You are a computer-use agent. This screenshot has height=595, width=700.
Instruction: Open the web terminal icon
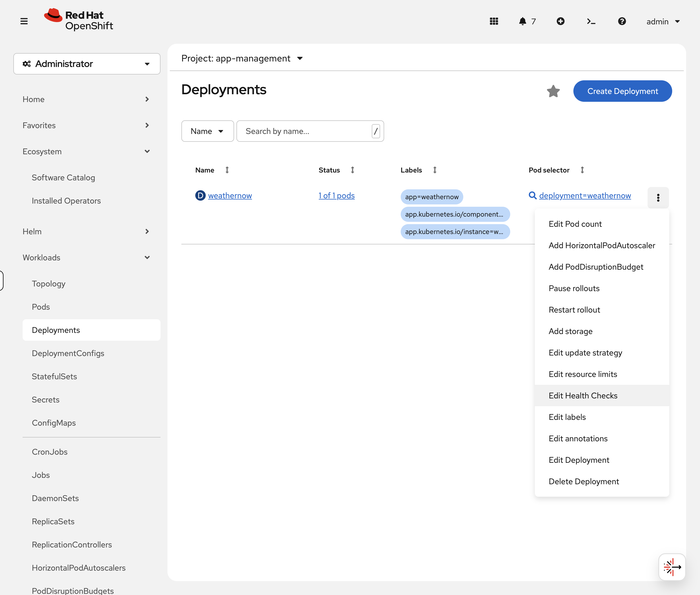tap(591, 21)
